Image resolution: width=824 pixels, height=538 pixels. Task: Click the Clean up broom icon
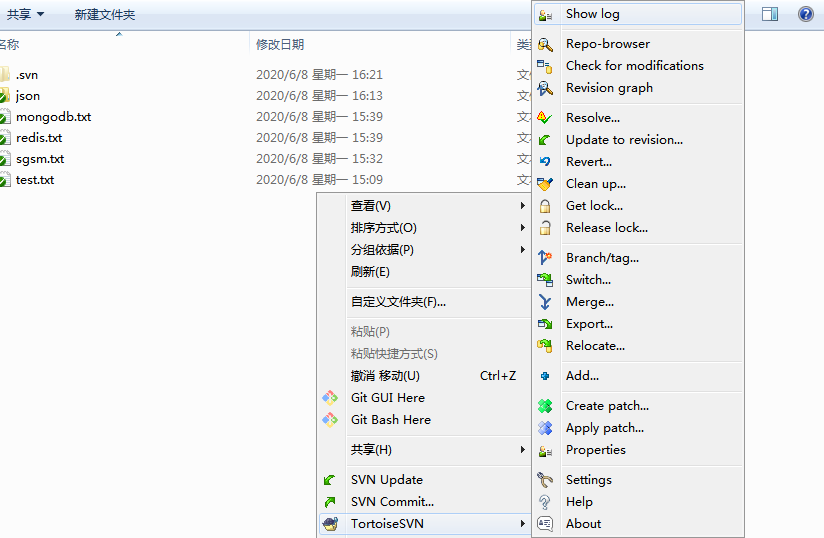point(545,184)
